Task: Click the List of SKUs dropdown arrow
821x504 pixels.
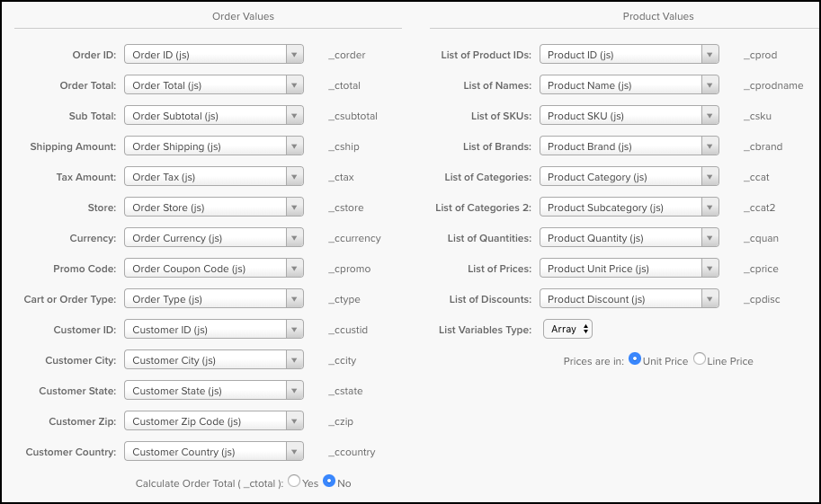Action: tap(709, 116)
